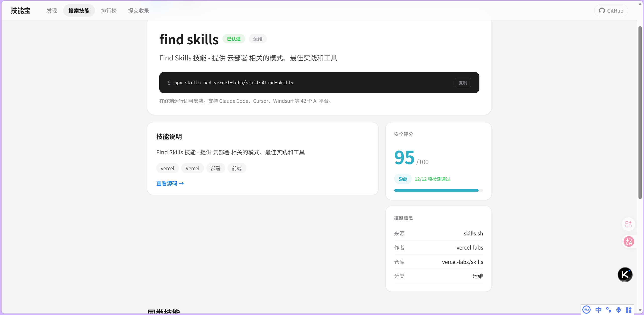This screenshot has width=644, height=315.
Task: Click the 复制 copy button
Action: (463, 83)
